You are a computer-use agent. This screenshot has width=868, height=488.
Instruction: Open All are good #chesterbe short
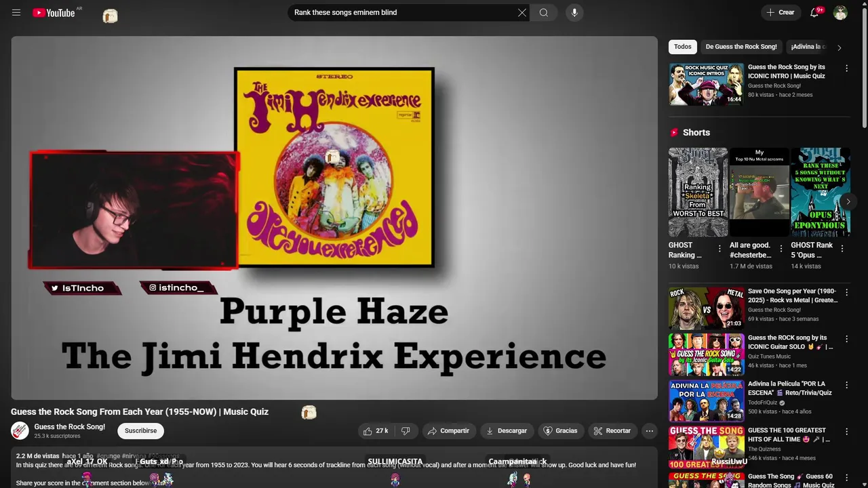click(x=759, y=192)
